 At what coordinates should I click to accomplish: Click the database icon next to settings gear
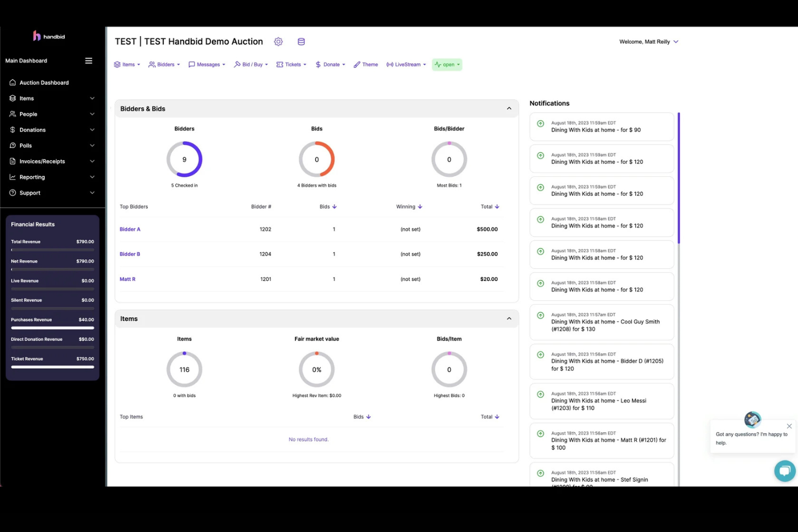[x=301, y=42]
